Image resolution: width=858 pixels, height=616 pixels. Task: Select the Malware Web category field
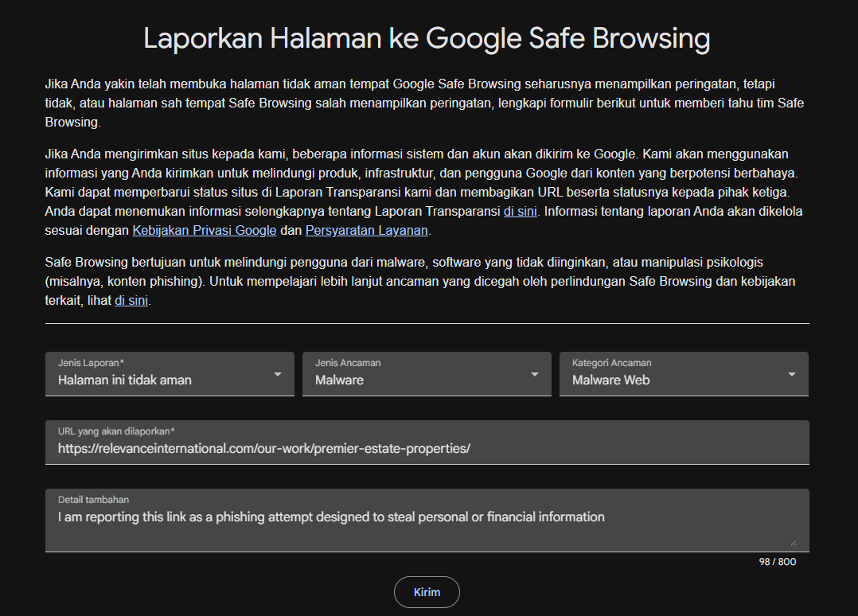pyautogui.click(x=684, y=373)
